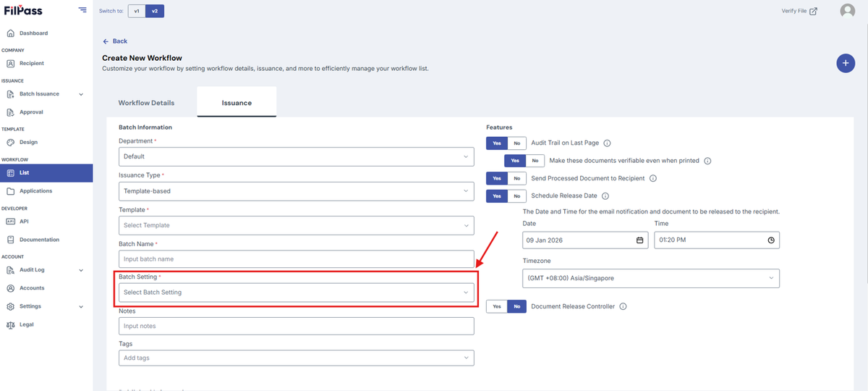Click the Approval sidebar icon
Screen dimensions: 868x391
click(x=11, y=112)
